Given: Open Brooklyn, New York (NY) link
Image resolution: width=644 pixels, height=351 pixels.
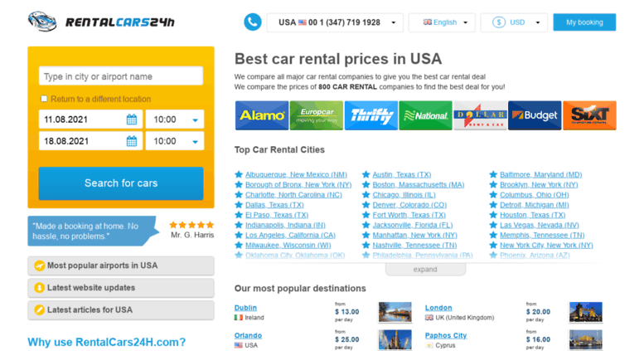Looking at the screenshot, I should click(x=539, y=184).
